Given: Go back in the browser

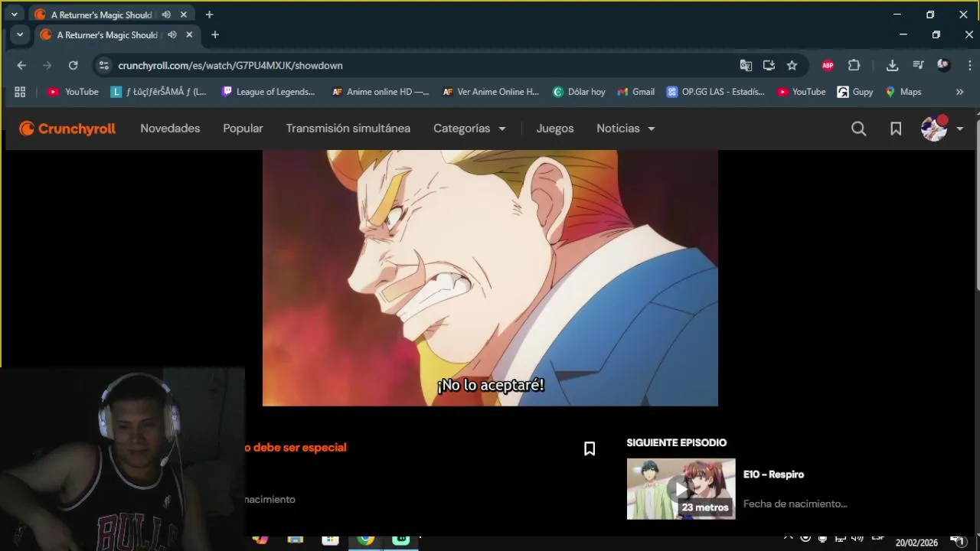Looking at the screenshot, I should [x=21, y=66].
